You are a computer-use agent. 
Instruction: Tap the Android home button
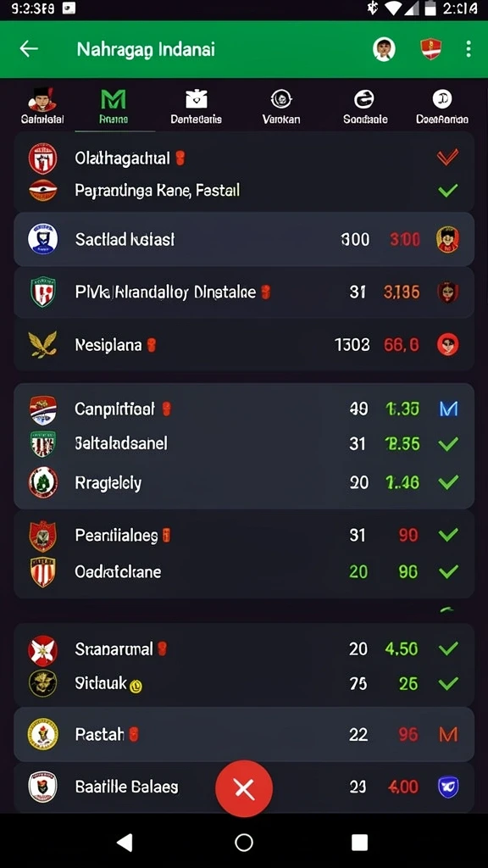click(244, 842)
